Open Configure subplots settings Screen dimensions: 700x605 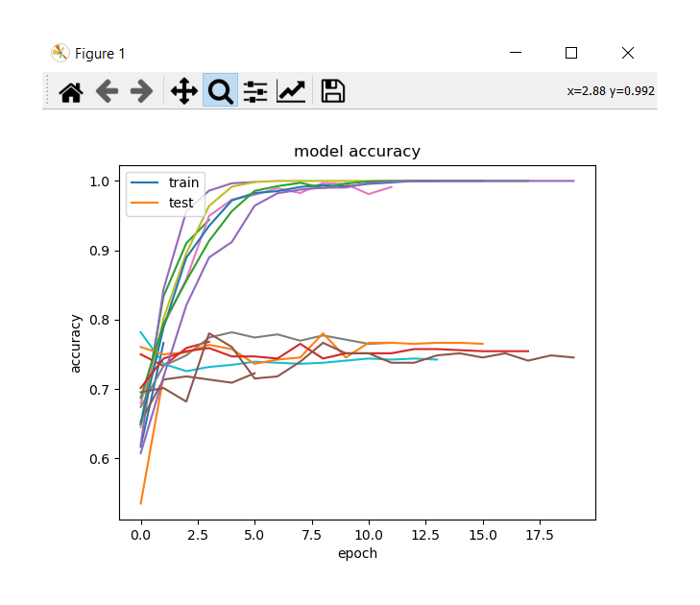(255, 91)
